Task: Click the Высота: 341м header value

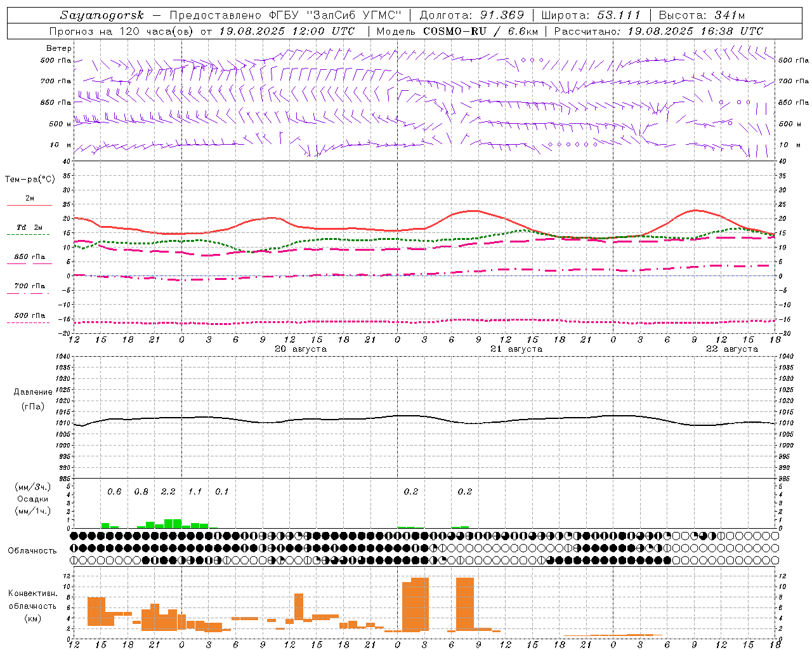Action: coord(702,15)
